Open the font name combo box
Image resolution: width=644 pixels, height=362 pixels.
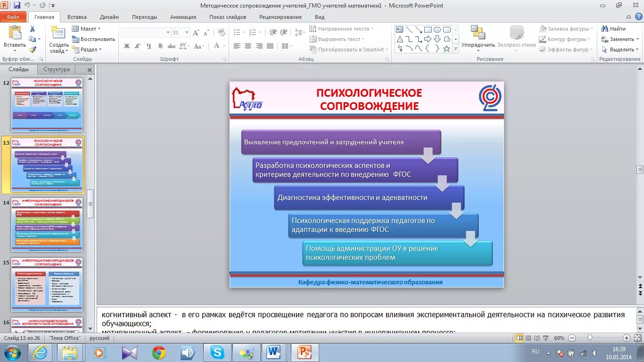(x=146, y=33)
